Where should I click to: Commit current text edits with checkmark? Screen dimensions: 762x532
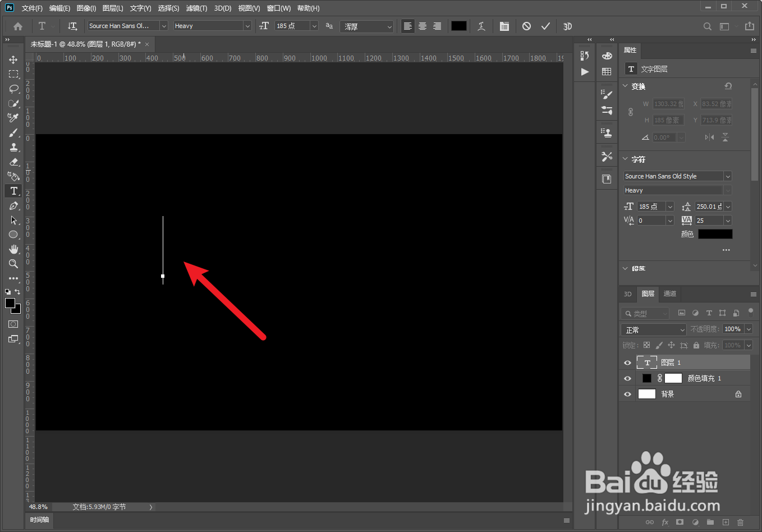(x=545, y=26)
